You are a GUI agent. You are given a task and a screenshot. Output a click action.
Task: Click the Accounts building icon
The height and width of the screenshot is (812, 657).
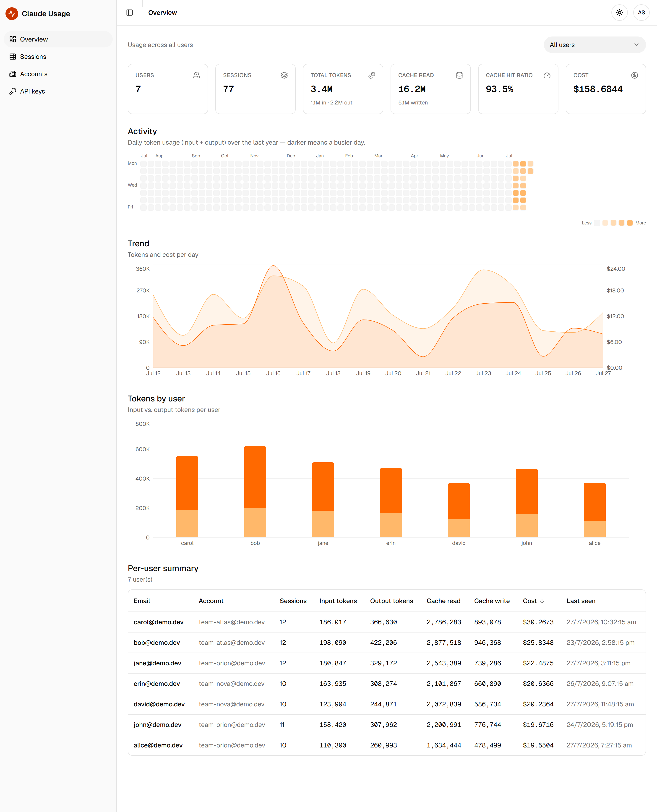(x=13, y=74)
